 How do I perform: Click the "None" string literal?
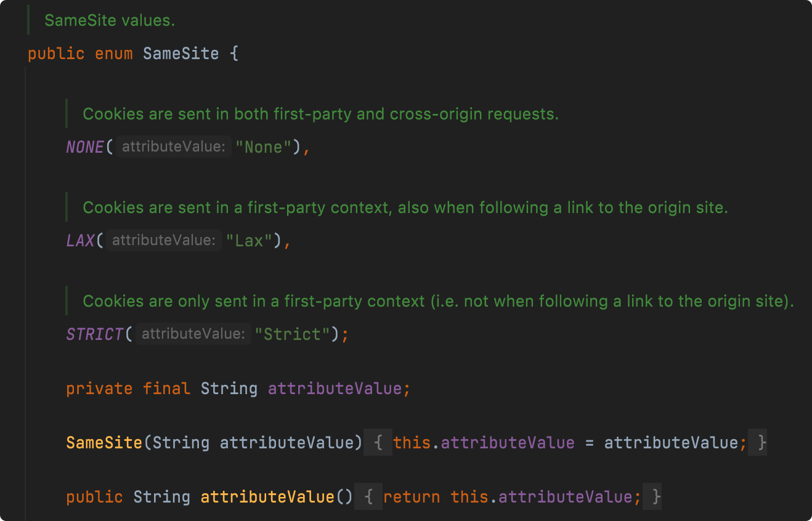tap(264, 147)
